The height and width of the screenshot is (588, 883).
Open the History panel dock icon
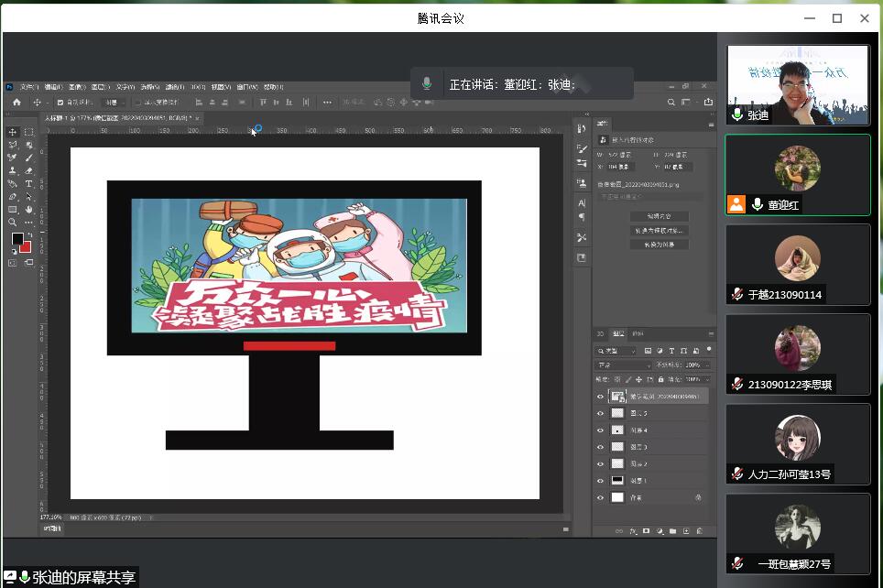582,128
